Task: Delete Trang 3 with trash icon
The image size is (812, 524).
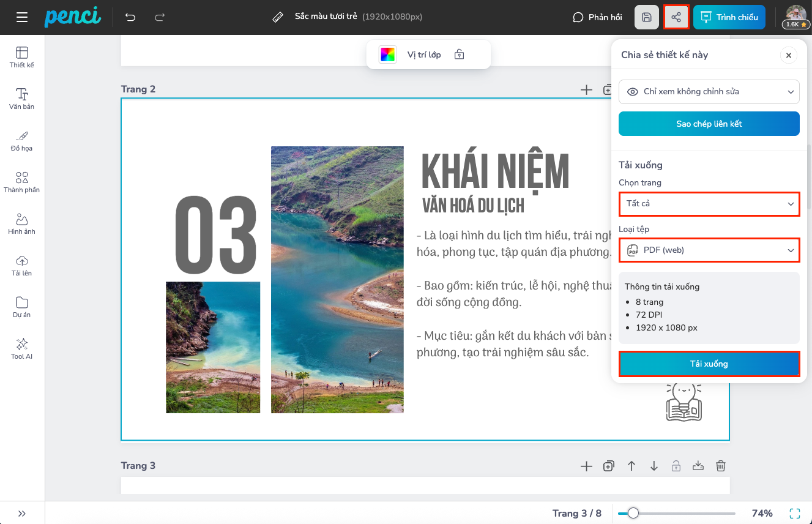Action: 721,466
